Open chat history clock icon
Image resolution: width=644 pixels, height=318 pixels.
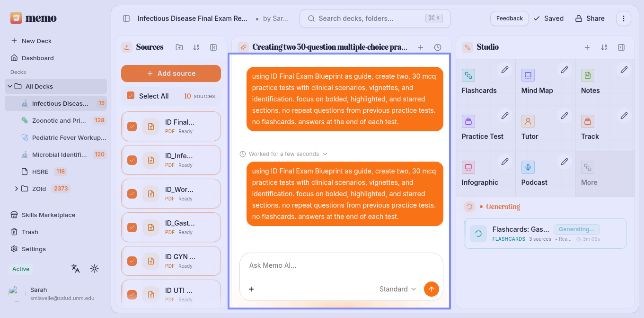438,47
